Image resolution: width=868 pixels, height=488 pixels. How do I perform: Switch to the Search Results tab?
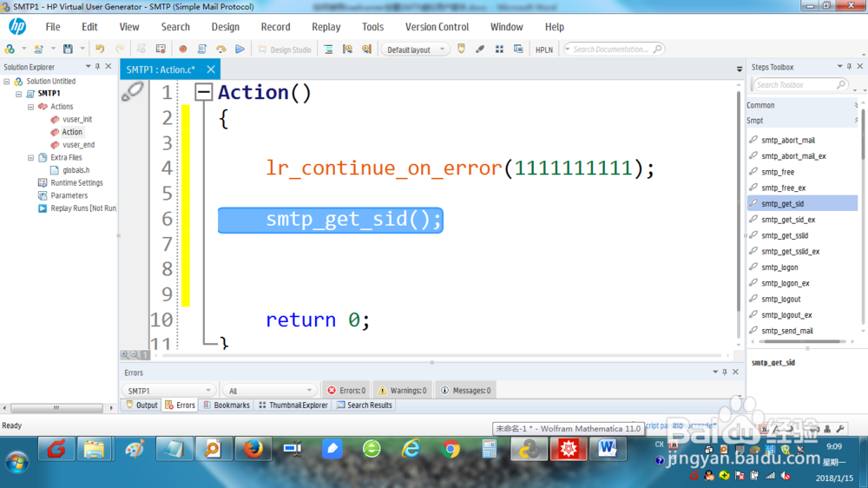point(365,405)
